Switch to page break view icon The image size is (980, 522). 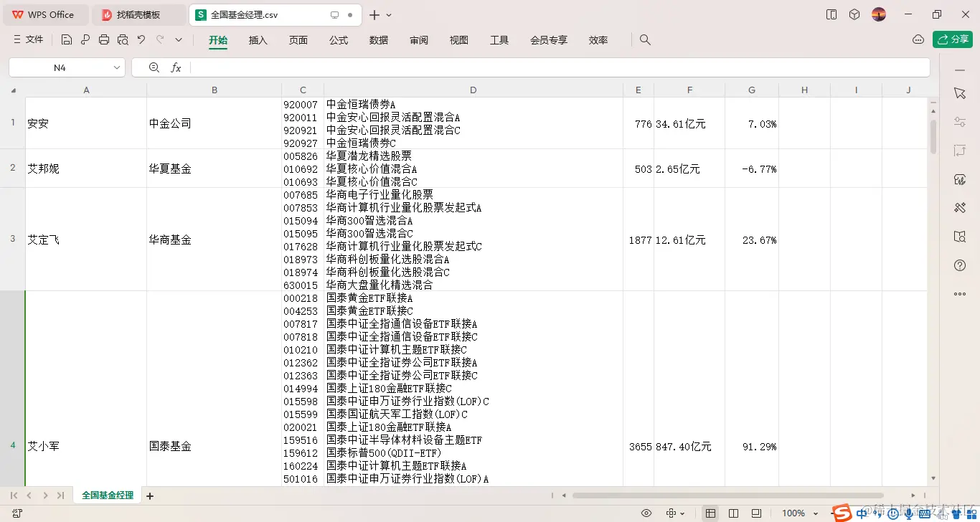point(733,513)
